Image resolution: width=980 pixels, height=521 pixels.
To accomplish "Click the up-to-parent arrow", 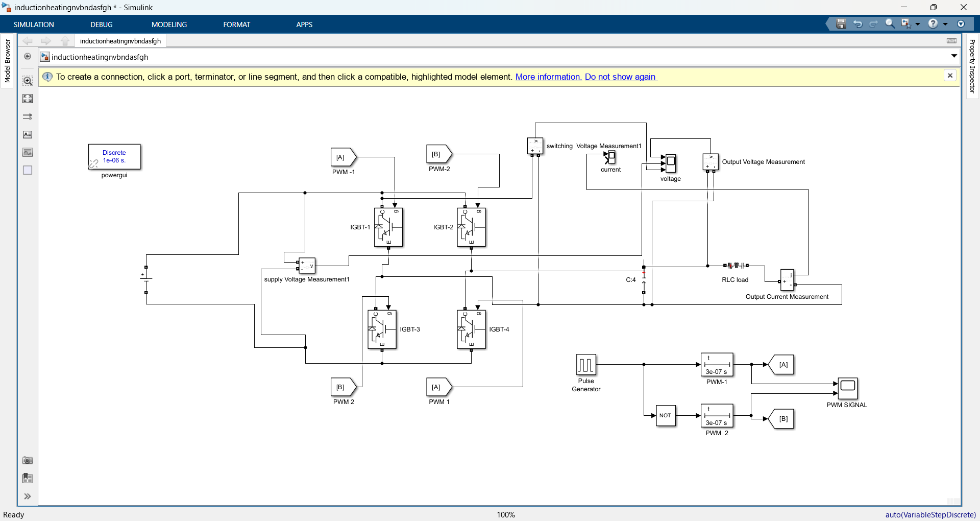I will [x=65, y=41].
